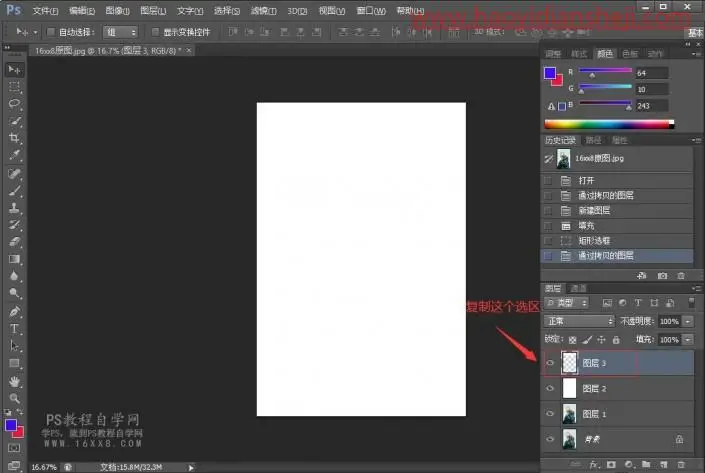This screenshot has width=705, height=473.
Task: Click zoom field 16.67%
Action: (44, 468)
